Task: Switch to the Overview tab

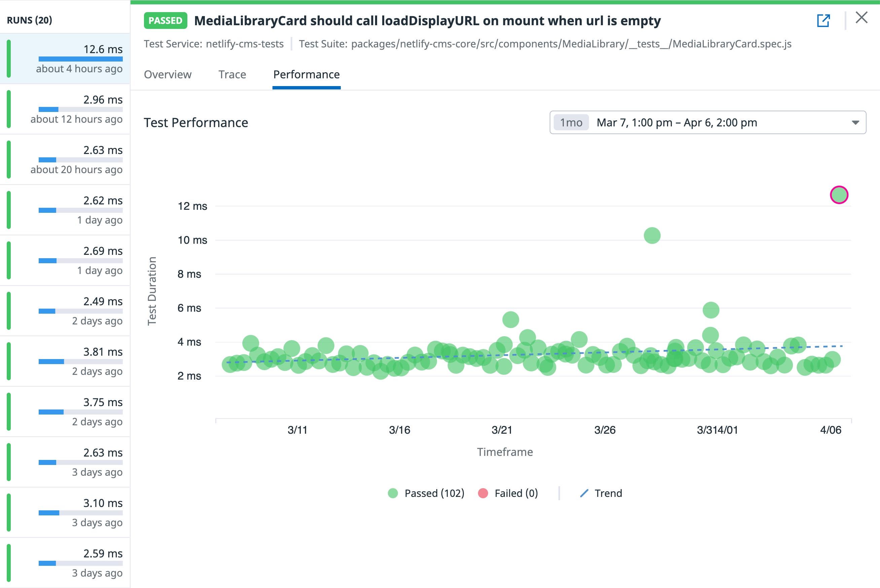Action: pos(168,75)
